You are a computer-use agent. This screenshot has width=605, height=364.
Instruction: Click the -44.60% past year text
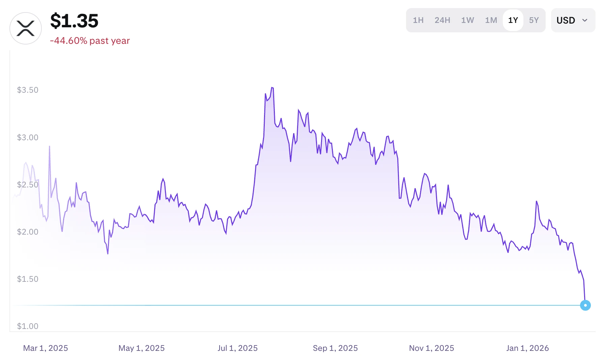pos(89,41)
